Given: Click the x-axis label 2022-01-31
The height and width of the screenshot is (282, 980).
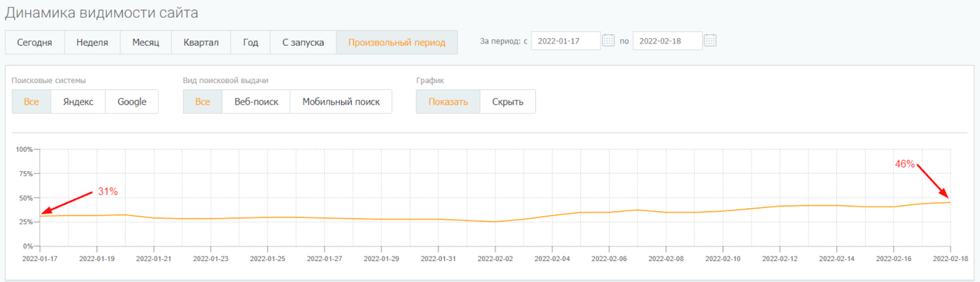Looking at the screenshot, I should pos(439,259).
